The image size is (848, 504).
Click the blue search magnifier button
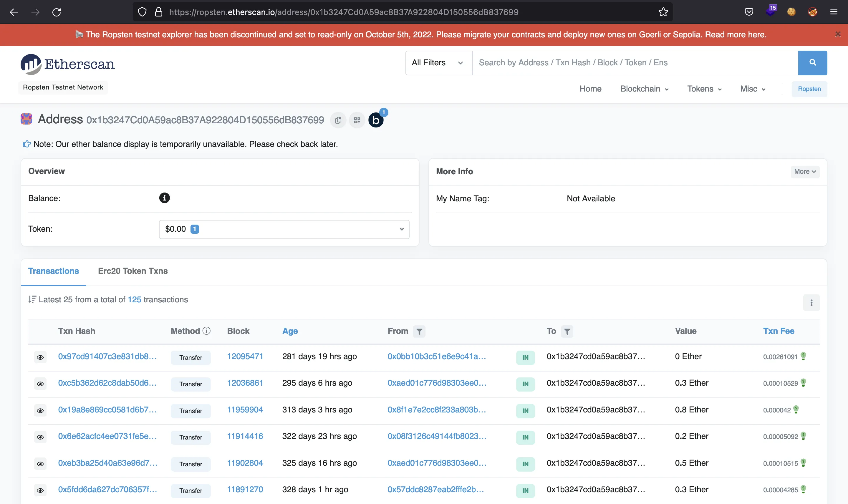point(812,62)
